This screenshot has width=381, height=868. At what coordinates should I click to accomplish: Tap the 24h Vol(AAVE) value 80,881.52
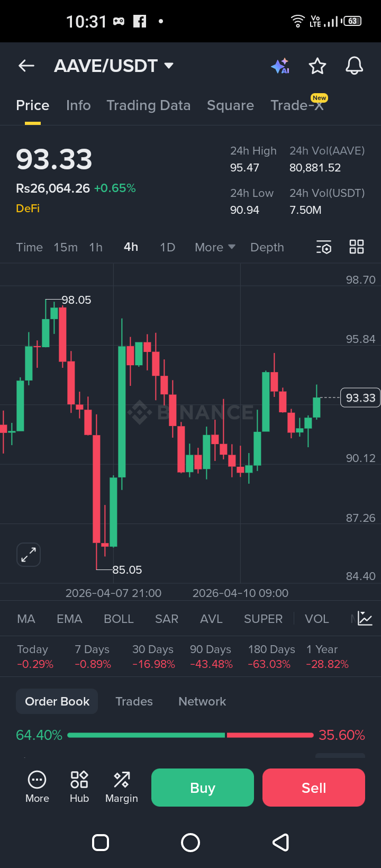[315, 168]
